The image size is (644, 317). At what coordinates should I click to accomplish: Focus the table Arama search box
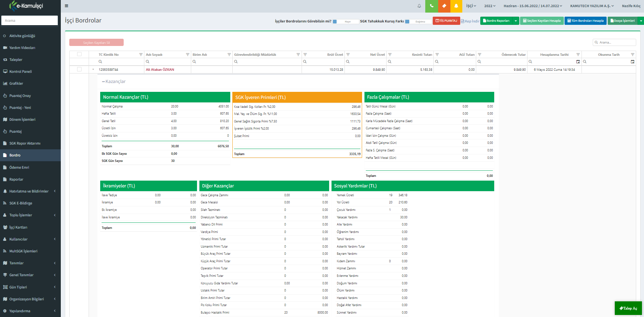[614, 42]
